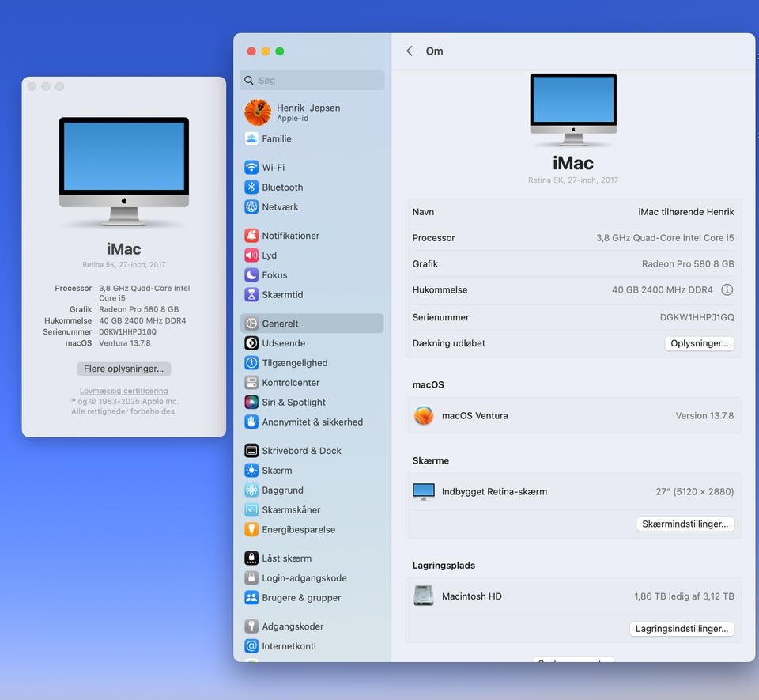This screenshot has height=700, width=759.
Task: Select the Notifikationer bell icon
Action: point(251,236)
